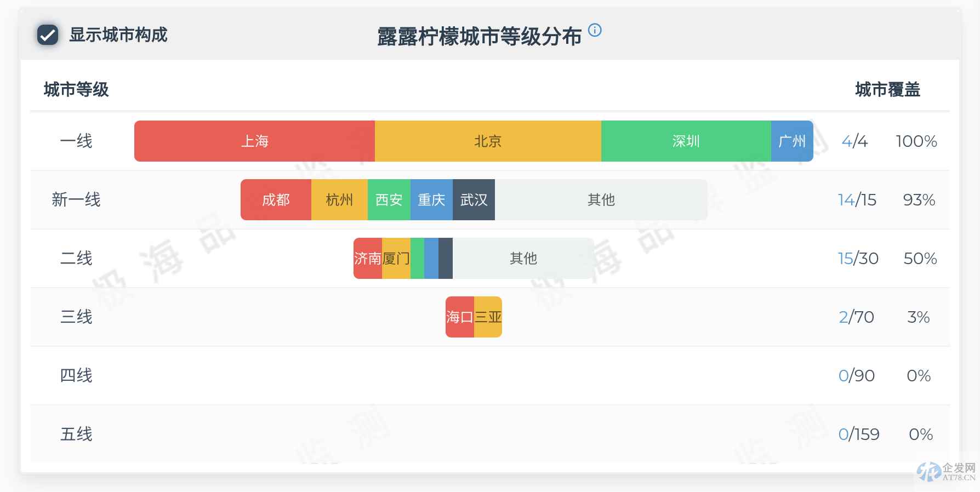Image resolution: width=980 pixels, height=492 pixels.
Task: Open details for the 济南 segment
Action: tap(367, 258)
